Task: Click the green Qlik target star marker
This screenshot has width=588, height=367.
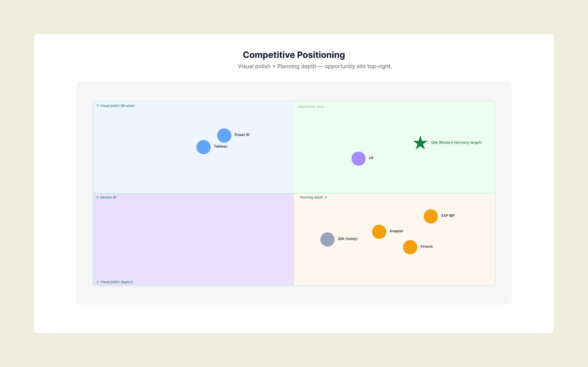Action: coord(420,143)
